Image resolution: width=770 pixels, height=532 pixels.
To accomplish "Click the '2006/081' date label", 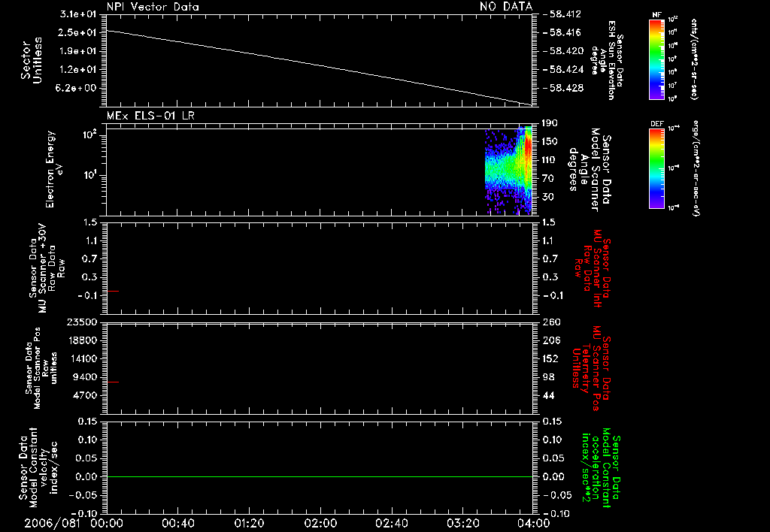I will click(x=52, y=523).
